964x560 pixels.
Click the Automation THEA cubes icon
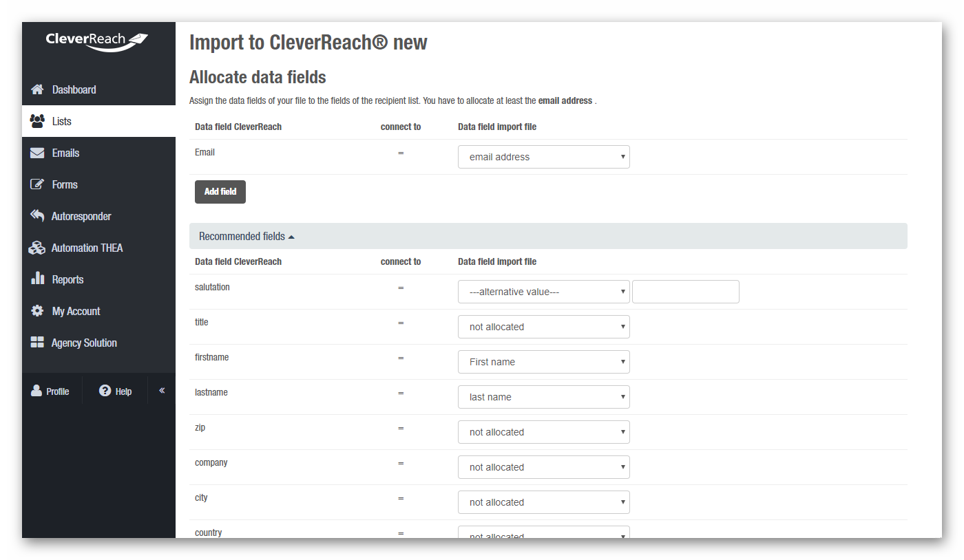tap(37, 248)
